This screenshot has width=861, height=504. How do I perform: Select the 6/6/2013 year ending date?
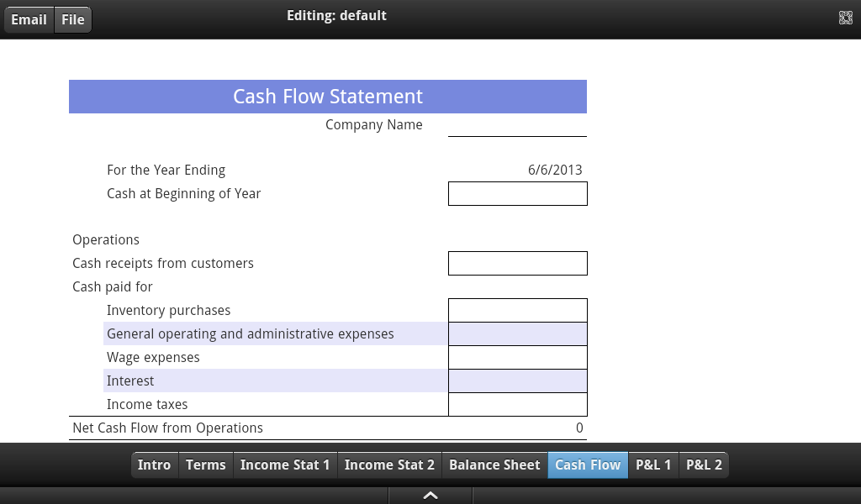[x=555, y=170]
